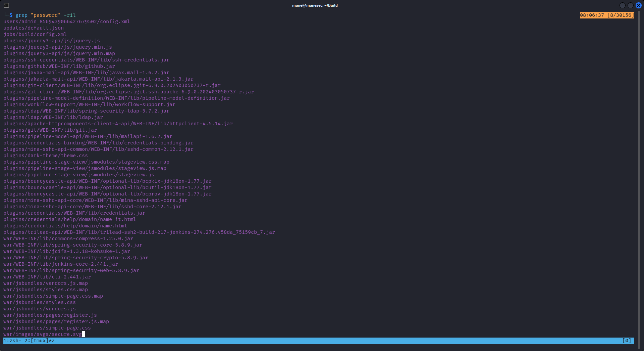Click the plugins/dark-theme/theme.css result line
This screenshot has width=644, height=351.
46,156
